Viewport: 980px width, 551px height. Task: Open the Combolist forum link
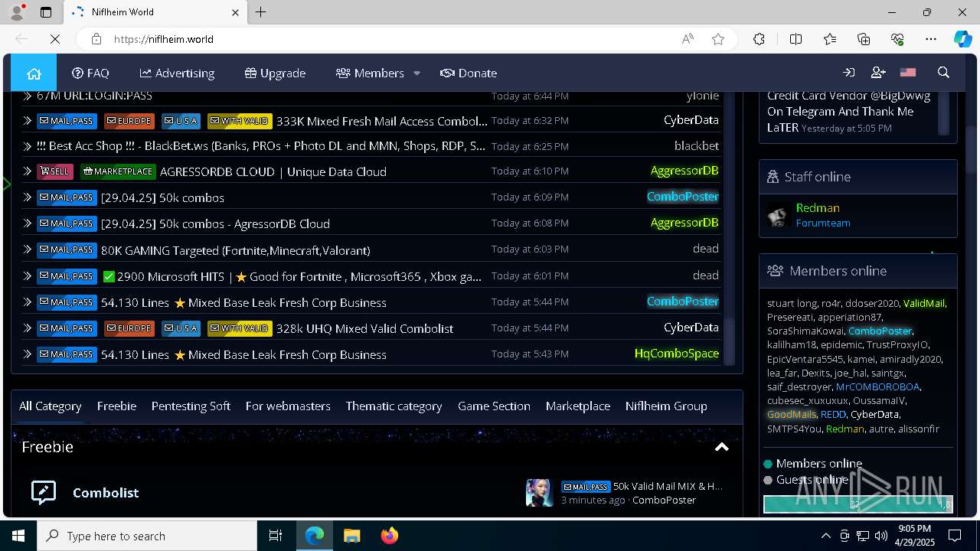click(106, 492)
